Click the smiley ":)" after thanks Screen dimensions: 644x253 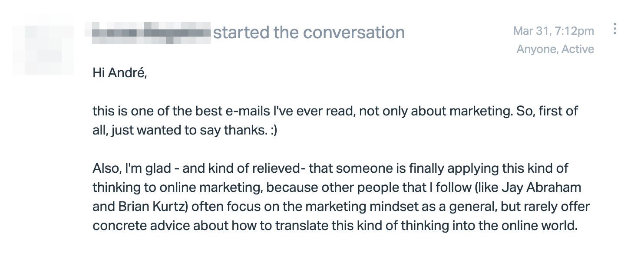pos(272,131)
